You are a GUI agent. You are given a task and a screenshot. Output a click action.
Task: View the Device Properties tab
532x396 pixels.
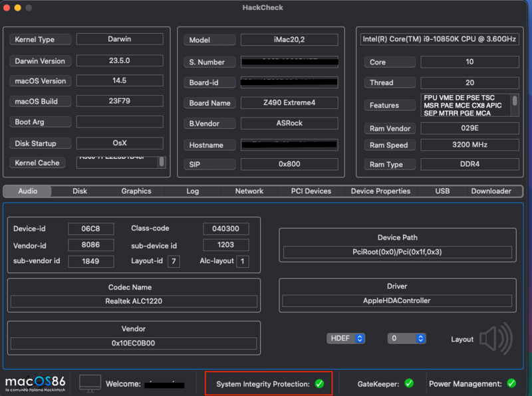tap(380, 191)
